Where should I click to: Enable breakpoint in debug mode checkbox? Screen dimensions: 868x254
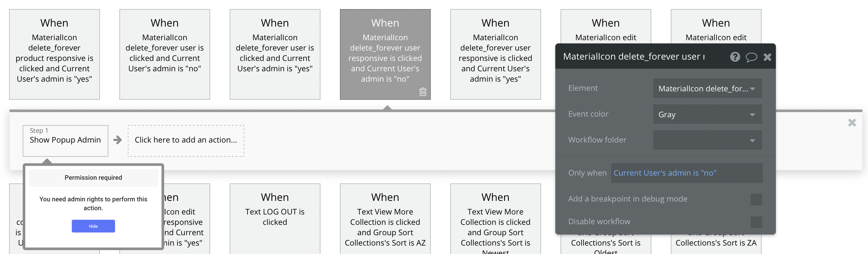[756, 200]
